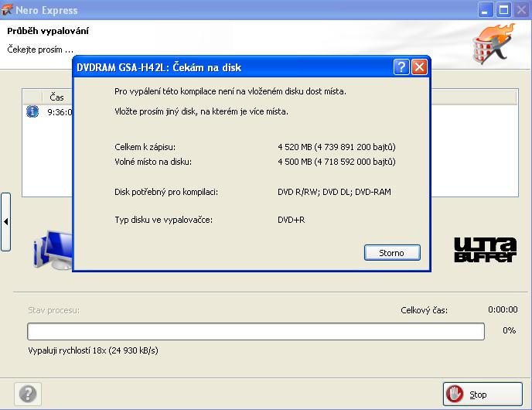The height and width of the screenshot is (410, 532).
Task: Open help with question mark icon at bottom
Action: (28, 394)
